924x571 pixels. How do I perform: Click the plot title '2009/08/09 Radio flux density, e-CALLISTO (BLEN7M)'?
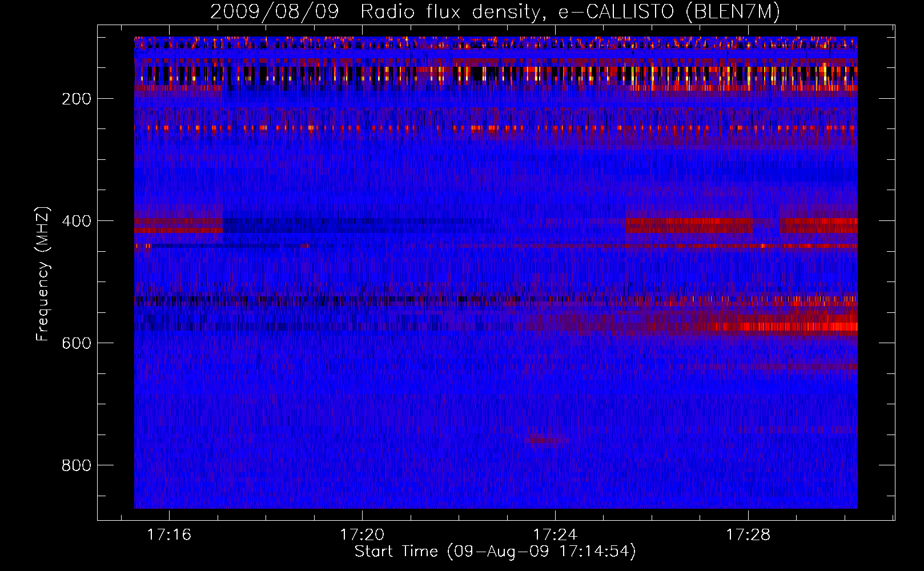(495, 11)
